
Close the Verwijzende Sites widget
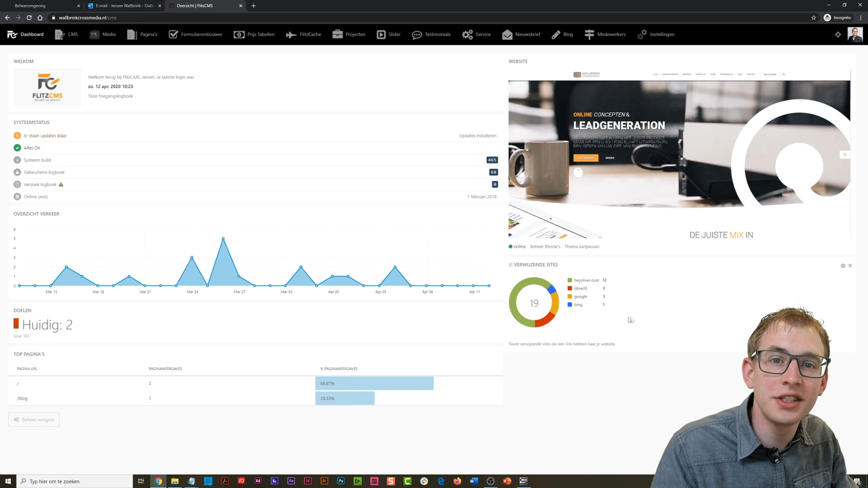point(850,266)
